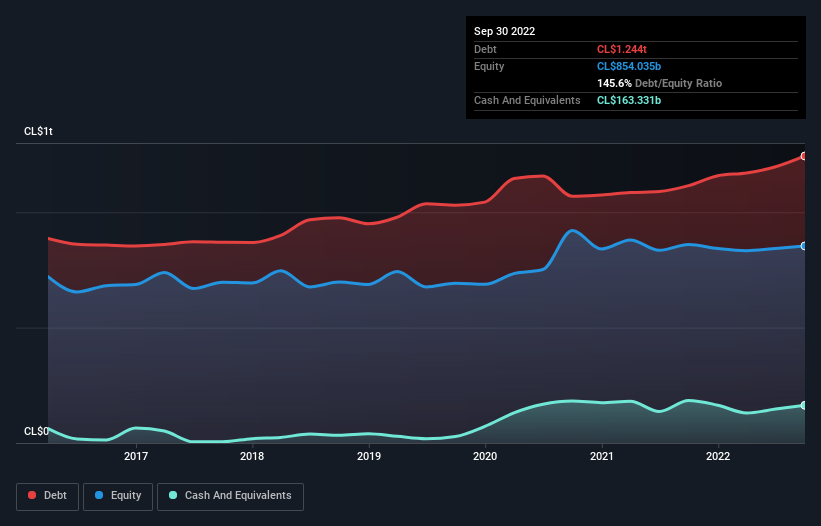Select the 2021 x-axis label
821x526 pixels.
point(602,456)
